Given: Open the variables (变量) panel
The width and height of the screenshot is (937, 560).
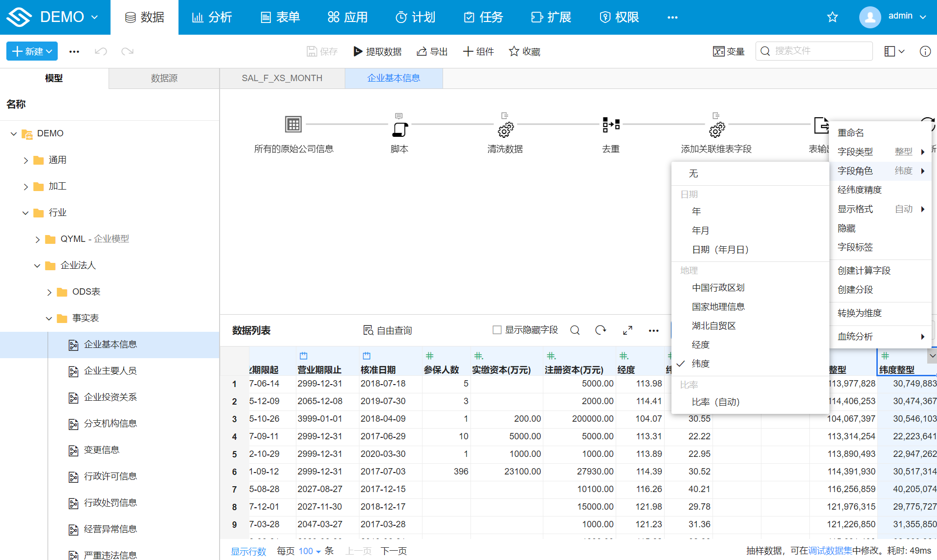Looking at the screenshot, I should (x=728, y=51).
